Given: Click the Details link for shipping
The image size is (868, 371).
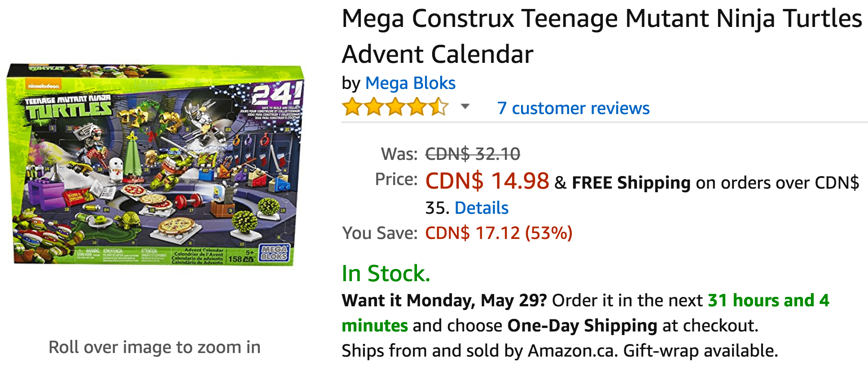Looking at the screenshot, I should tap(481, 208).
